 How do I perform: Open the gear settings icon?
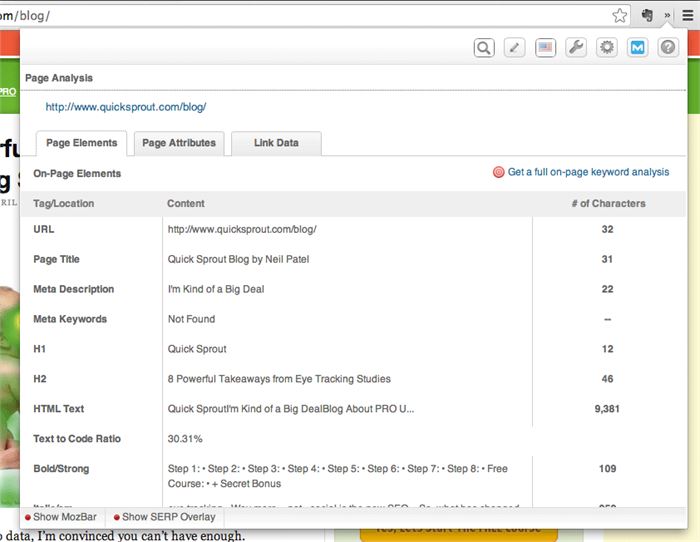coord(607,47)
